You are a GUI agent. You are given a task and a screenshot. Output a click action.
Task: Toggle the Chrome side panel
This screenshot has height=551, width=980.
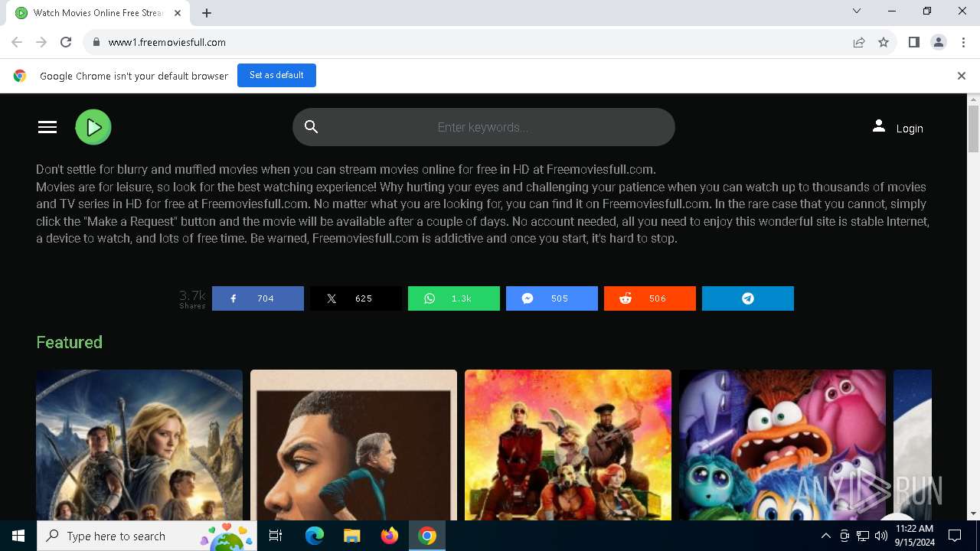(x=913, y=42)
